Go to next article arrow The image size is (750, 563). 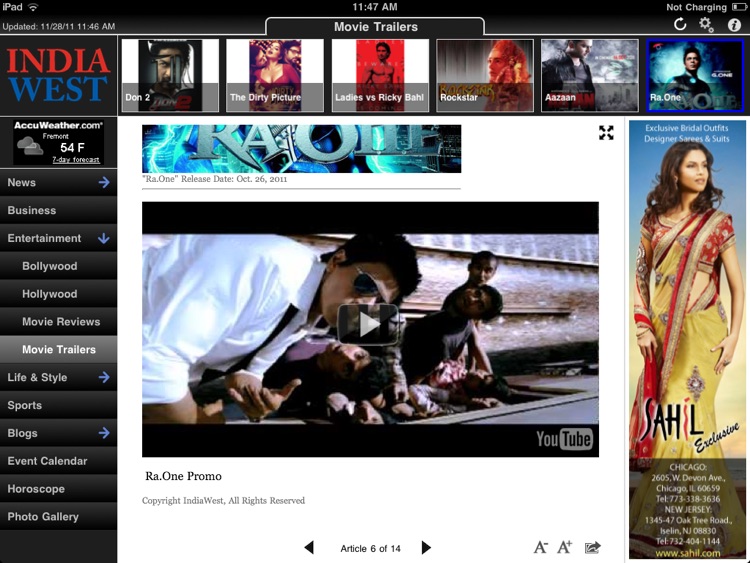[426, 547]
